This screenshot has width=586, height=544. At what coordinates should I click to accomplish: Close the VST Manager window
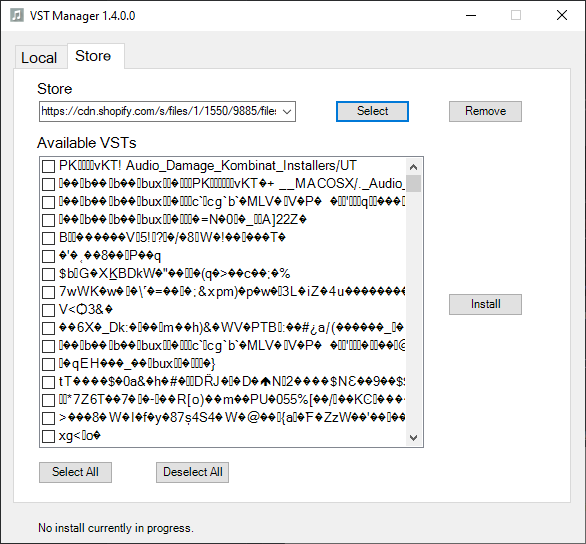562,15
